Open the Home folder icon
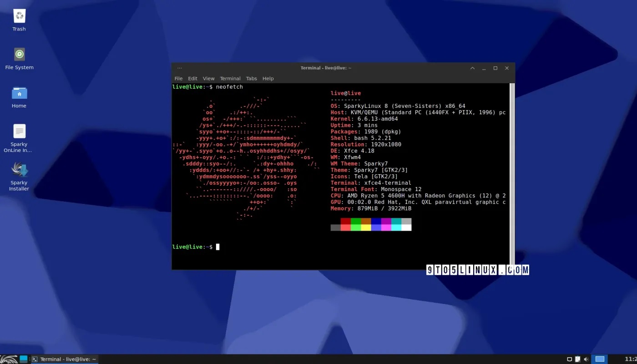Screen dimensions: 637x364 click(19, 93)
